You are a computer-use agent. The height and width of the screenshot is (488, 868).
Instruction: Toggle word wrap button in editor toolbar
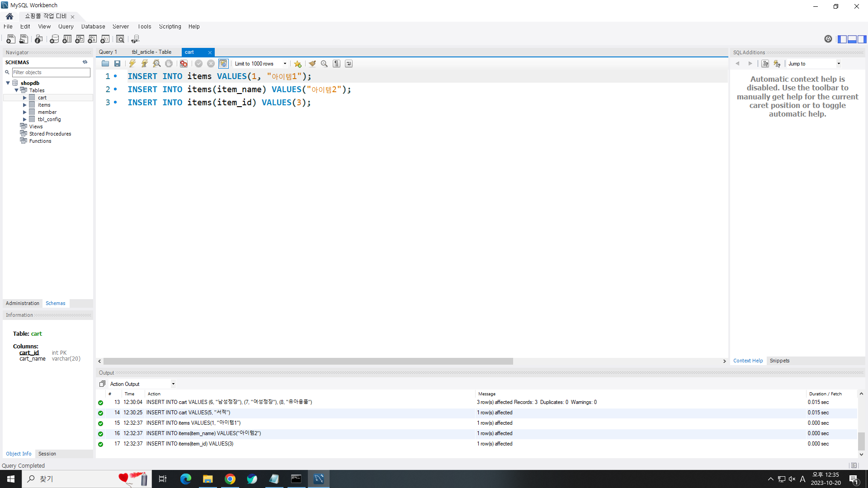[x=349, y=64]
